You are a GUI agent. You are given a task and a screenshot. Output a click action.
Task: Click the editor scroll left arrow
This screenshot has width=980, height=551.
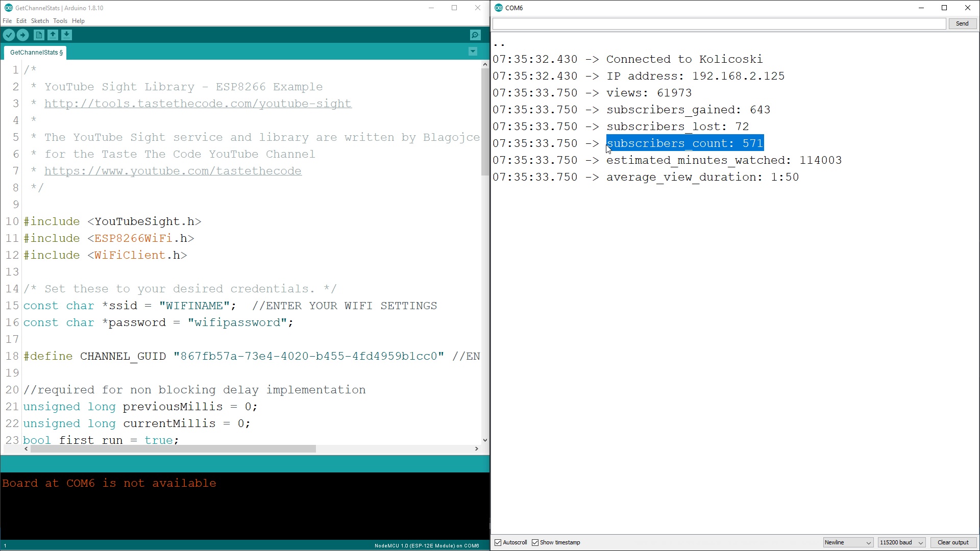point(26,449)
